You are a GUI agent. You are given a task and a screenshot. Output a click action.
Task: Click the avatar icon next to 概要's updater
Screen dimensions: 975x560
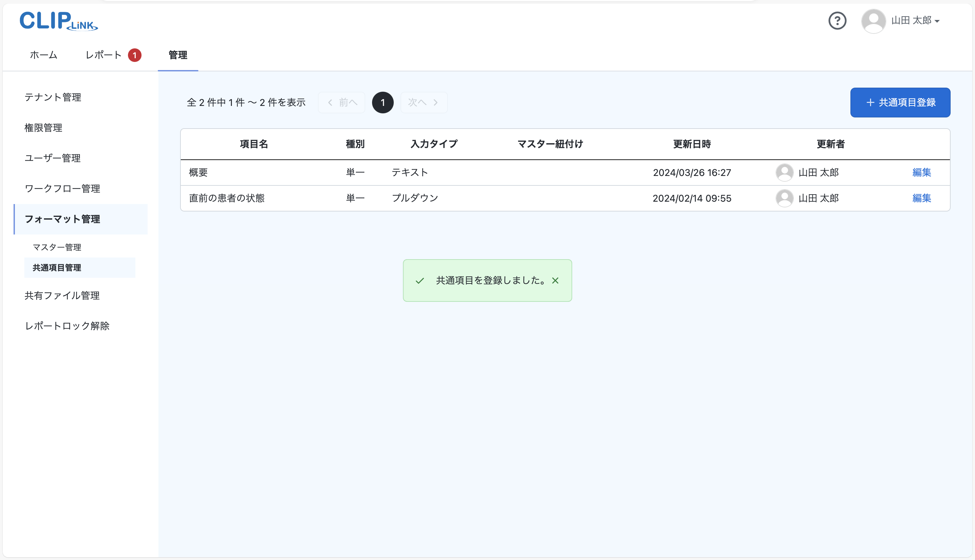point(784,172)
